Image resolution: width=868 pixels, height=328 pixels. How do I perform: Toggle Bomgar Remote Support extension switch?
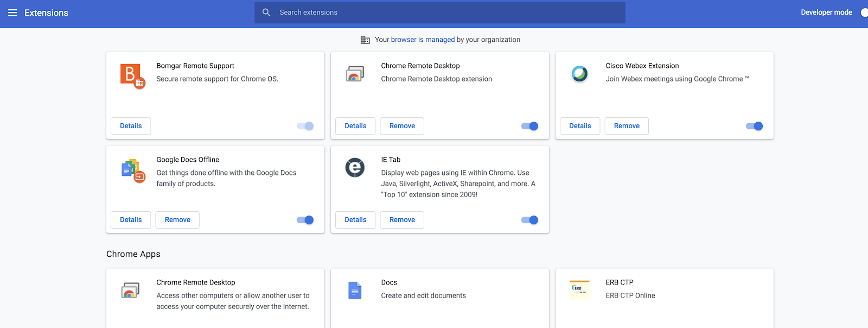[305, 126]
